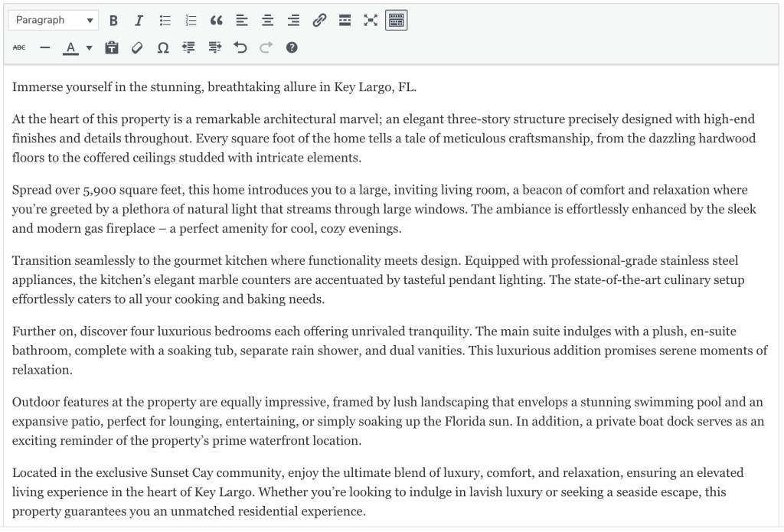Click in the 'Outdoor features' paragraph
The image size is (784, 532).
[x=388, y=422]
